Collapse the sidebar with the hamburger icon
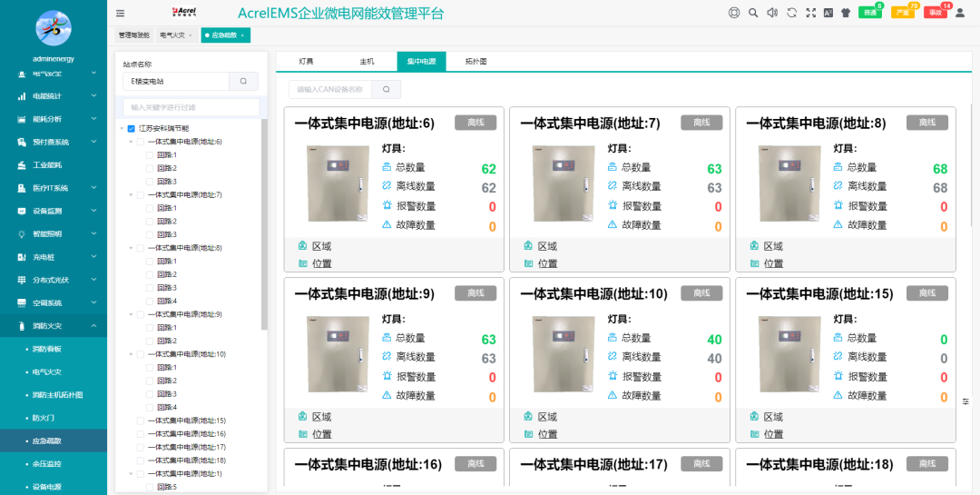 (120, 13)
